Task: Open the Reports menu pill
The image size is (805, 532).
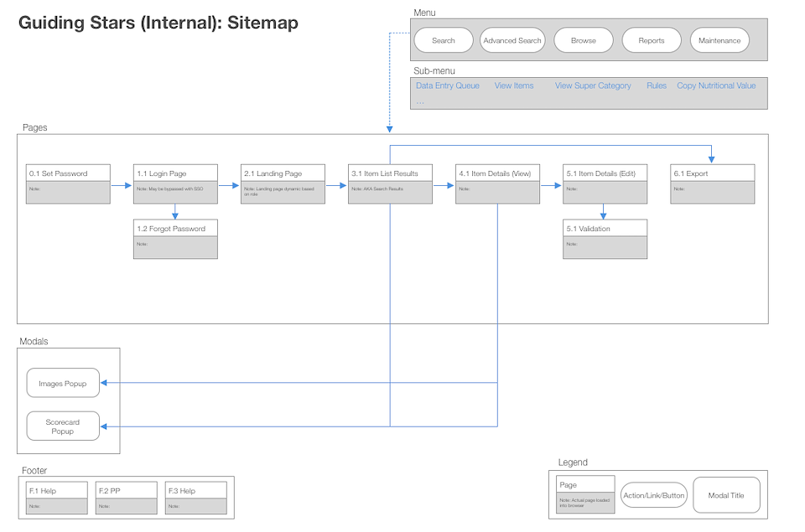Action: tap(652, 40)
